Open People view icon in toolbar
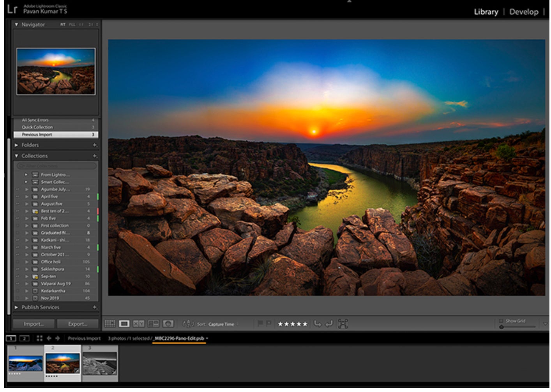This screenshot has height=392, width=551. point(168,324)
